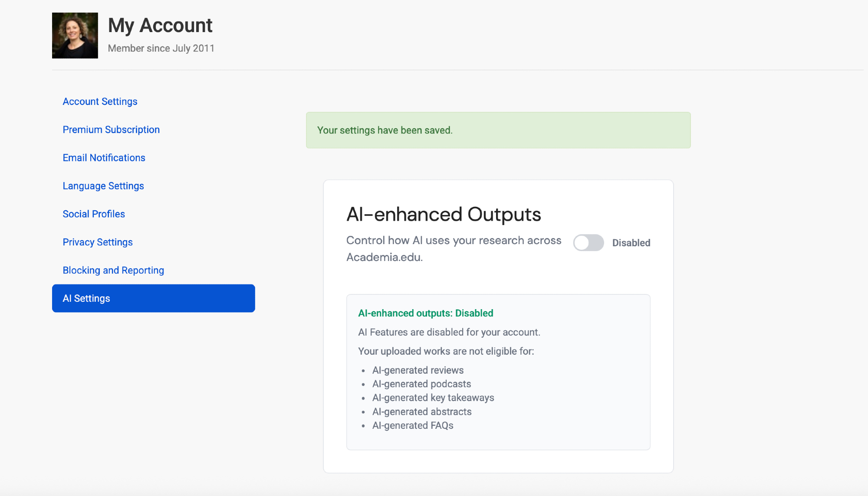Open Blocking and Reporting page

[113, 271]
